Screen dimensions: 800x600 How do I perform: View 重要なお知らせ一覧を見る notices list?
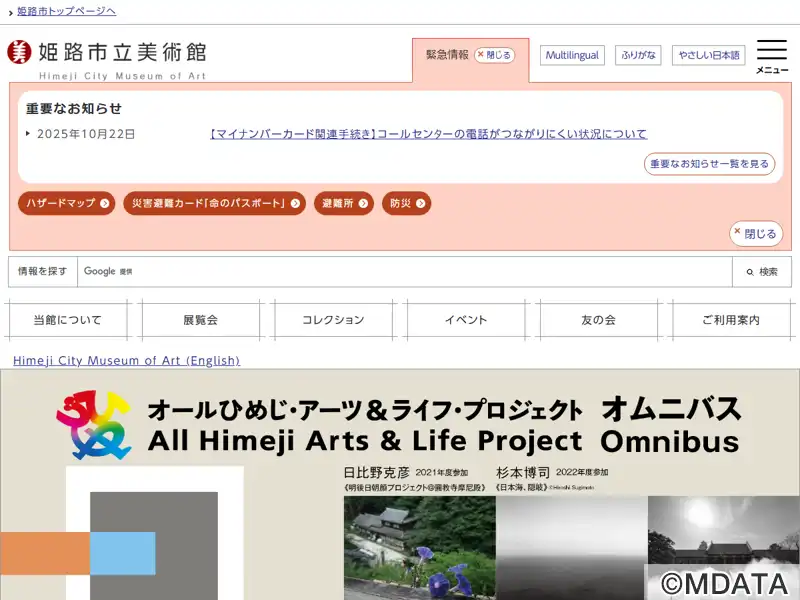pyautogui.click(x=709, y=164)
